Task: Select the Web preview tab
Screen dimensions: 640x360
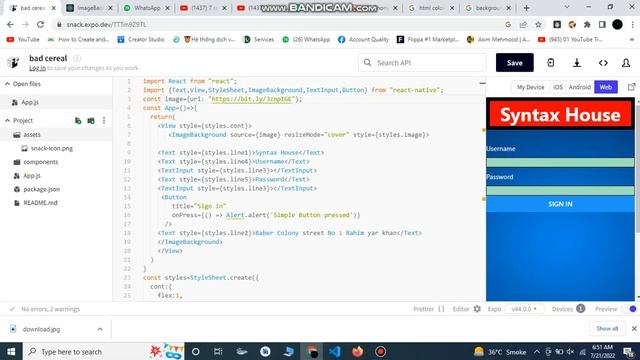Action: (x=606, y=87)
